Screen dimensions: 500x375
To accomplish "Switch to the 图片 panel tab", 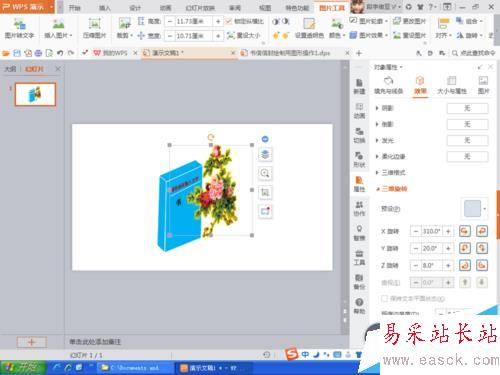I will coord(483,85).
